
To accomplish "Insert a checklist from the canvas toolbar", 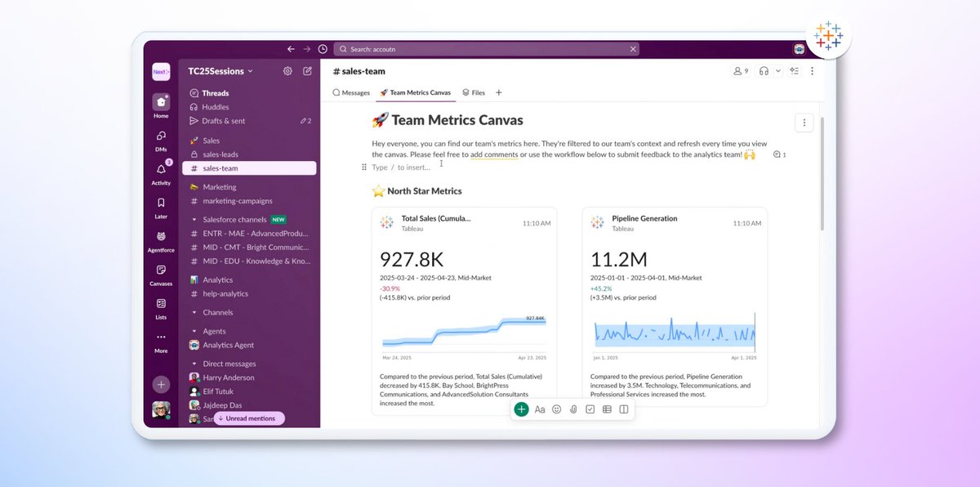I will pos(590,409).
